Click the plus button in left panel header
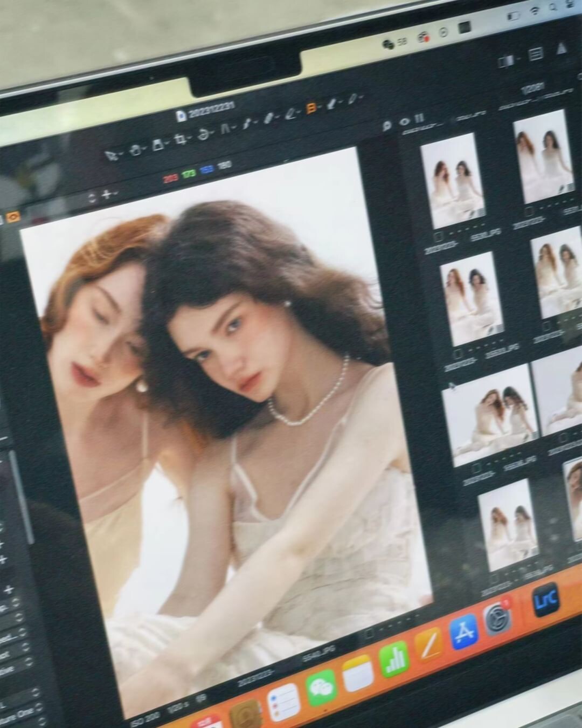The height and width of the screenshot is (728, 582). pyautogui.click(x=107, y=194)
